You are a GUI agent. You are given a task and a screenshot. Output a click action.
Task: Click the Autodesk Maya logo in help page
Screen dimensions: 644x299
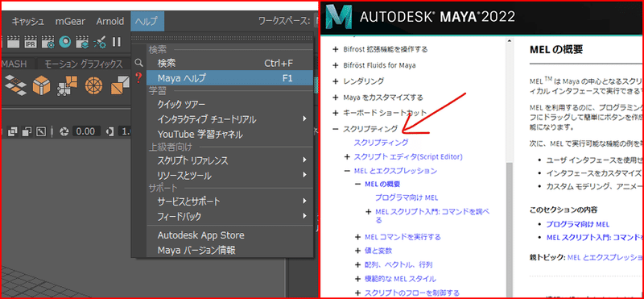click(x=339, y=17)
